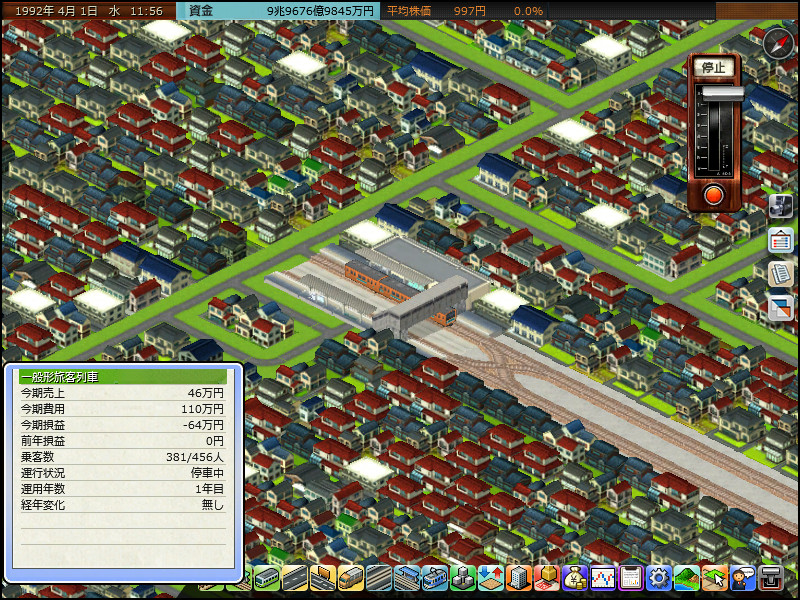Click the 経年変化 無し row
Image resolution: width=800 pixels, height=600 pixels.
click(x=122, y=505)
